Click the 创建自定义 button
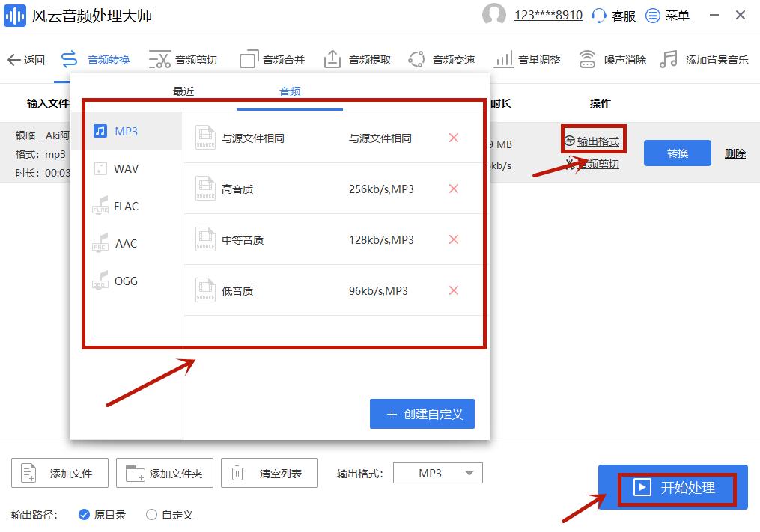This screenshot has height=532, width=760. (422, 413)
